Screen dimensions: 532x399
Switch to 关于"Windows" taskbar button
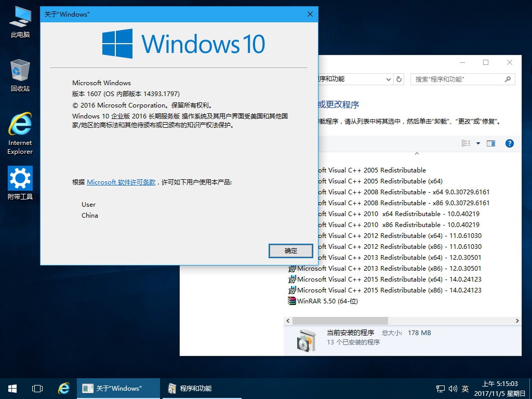tap(118, 389)
